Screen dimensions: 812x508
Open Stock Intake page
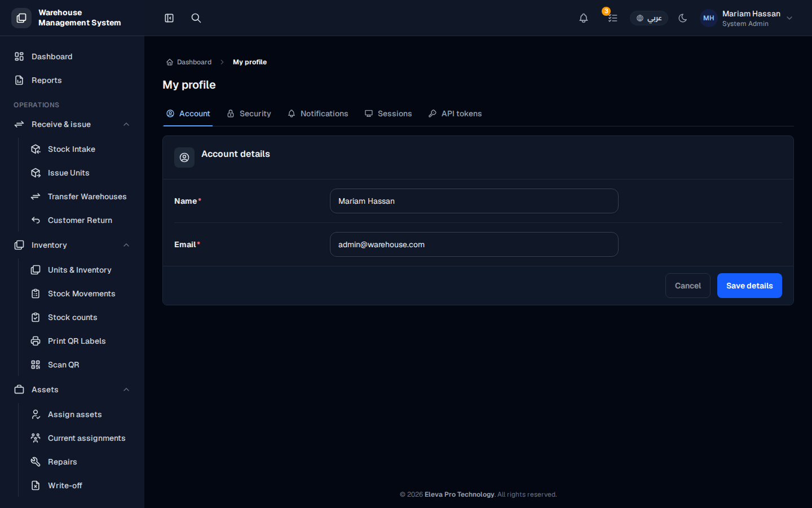click(x=80, y=149)
